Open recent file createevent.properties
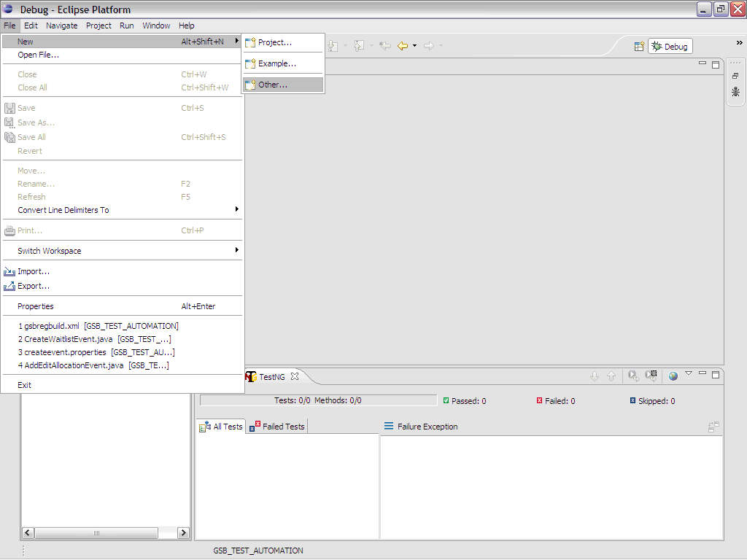747x560 pixels. coord(123,352)
